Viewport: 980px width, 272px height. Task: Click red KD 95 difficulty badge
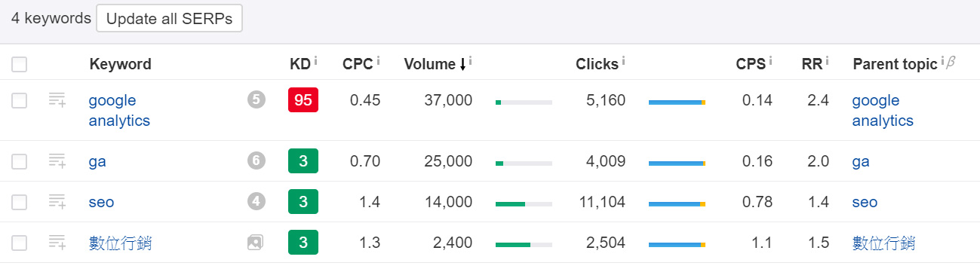(303, 100)
